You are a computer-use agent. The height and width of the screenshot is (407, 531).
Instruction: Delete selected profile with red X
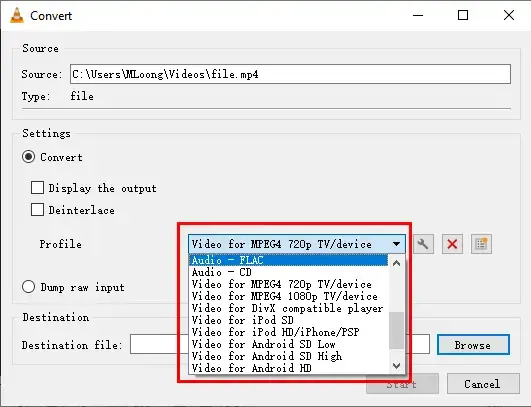(452, 244)
